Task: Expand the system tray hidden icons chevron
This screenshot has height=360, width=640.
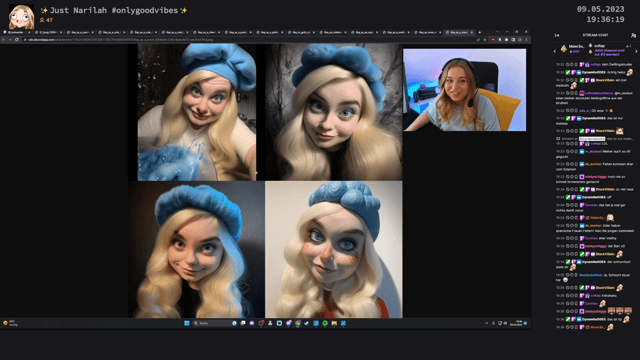Action: click(487, 323)
